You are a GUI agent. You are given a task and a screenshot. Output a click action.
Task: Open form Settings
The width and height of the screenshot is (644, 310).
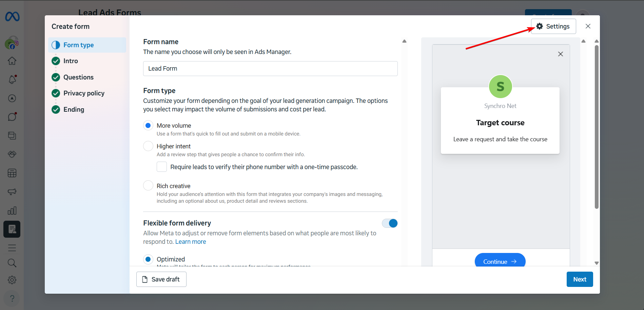tap(553, 26)
